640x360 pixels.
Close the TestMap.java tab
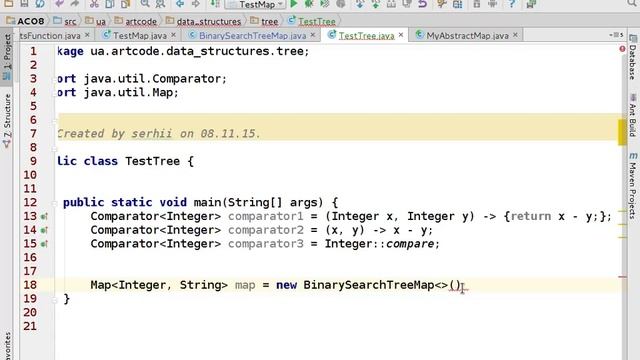tap(173, 35)
